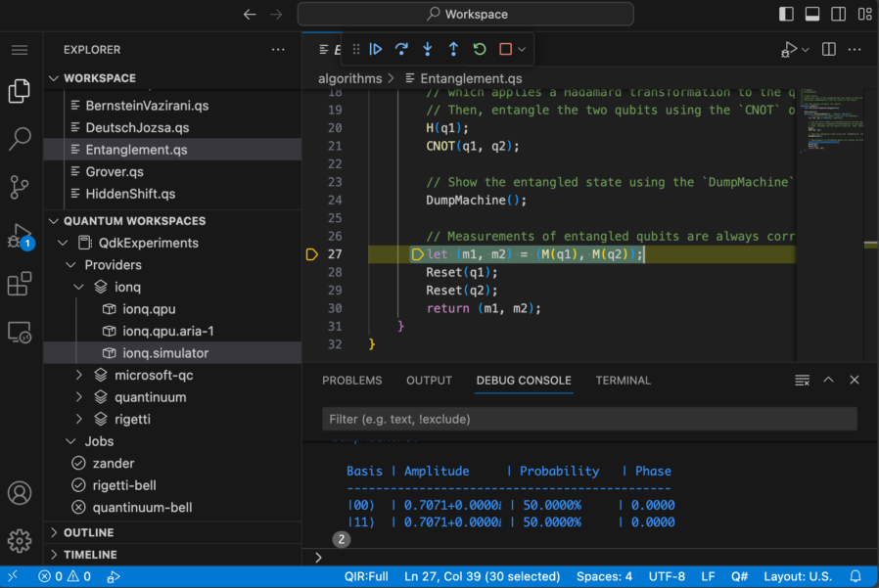Viewport: 879px width, 588px height.
Task: Clear the debug console output
Action: tap(803, 380)
